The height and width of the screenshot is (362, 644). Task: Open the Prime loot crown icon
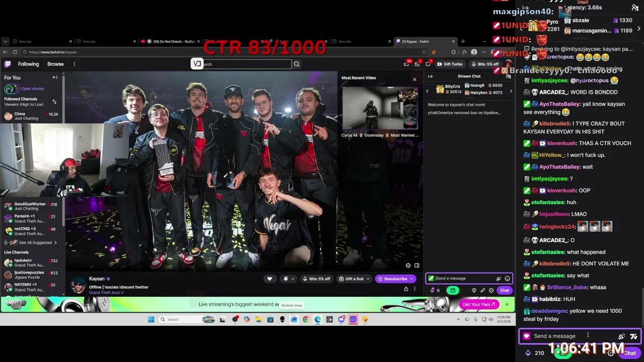pyautogui.click(x=406, y=64)
